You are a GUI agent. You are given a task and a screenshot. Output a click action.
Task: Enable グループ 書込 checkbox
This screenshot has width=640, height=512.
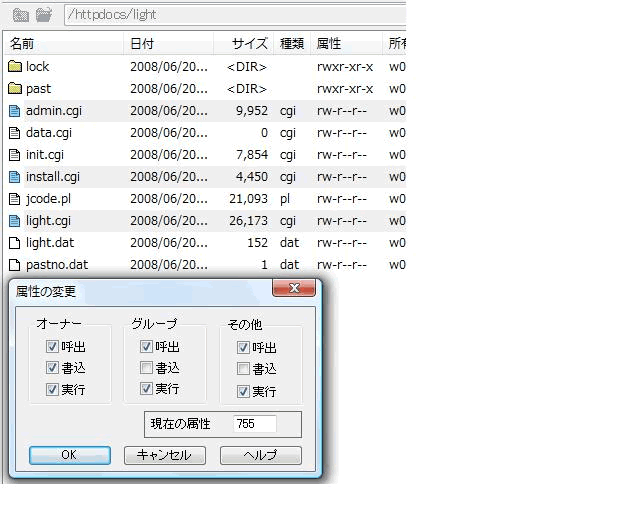pyautogui.click(x=147, y=368)
